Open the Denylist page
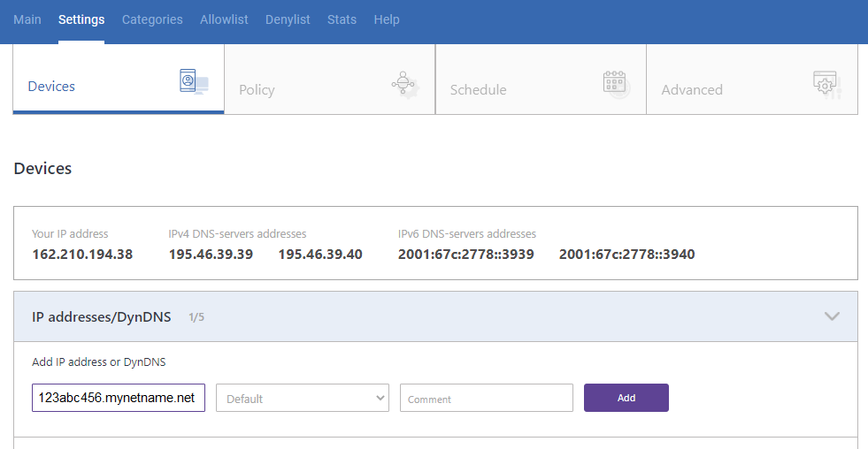The width and height of the screenshot is (868, 449). click(x=288, y=19)
